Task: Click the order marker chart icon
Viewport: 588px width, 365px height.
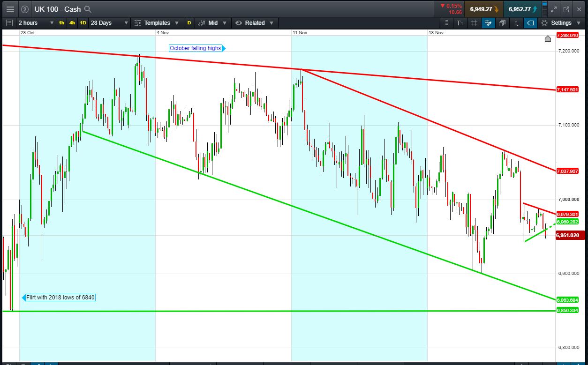Action: pyautogui.click(x=516, y=22)
